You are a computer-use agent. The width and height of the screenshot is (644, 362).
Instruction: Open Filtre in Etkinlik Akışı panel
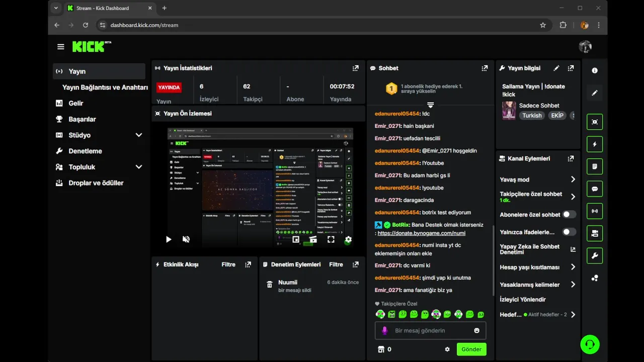228,264
